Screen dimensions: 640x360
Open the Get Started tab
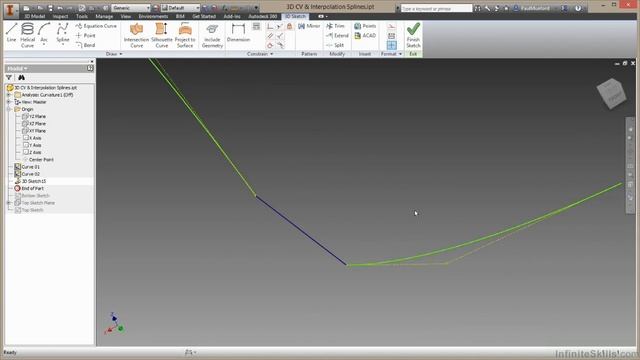pos(204,16)
